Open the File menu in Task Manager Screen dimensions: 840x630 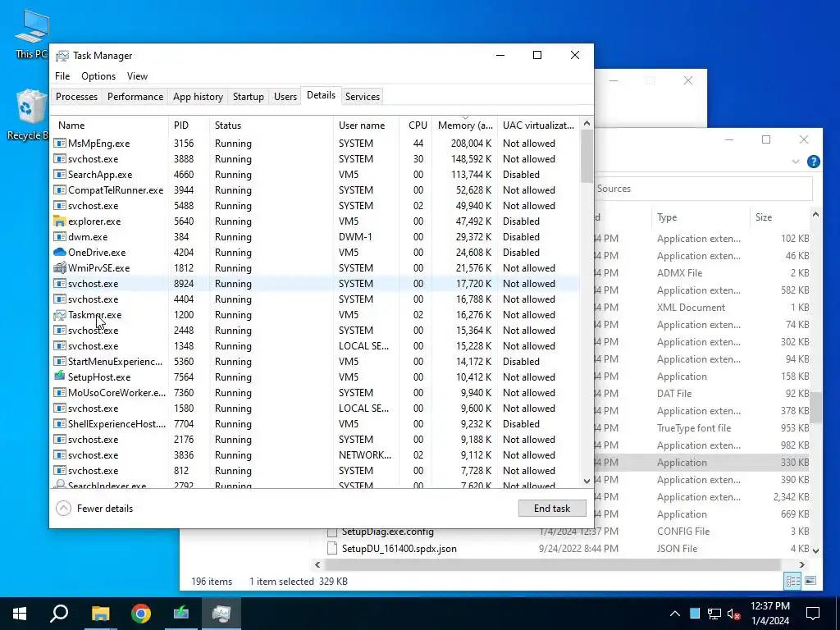pos(62,76)
